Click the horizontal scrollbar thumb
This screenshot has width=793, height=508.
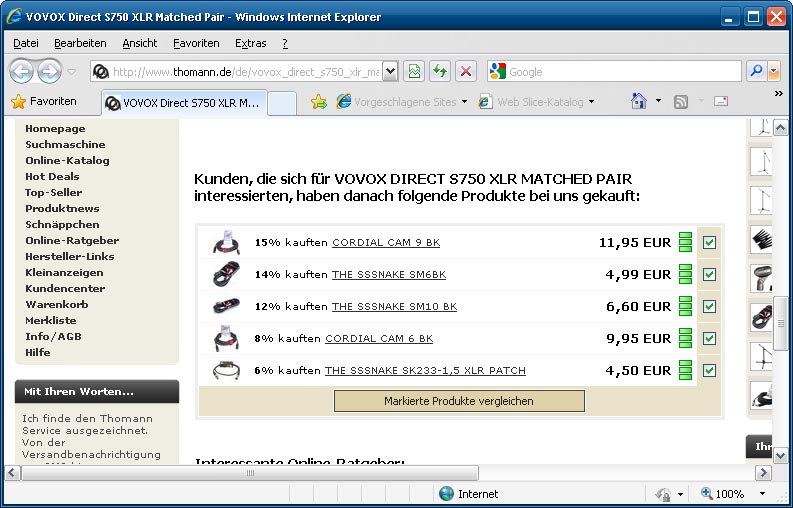[250, 473]
